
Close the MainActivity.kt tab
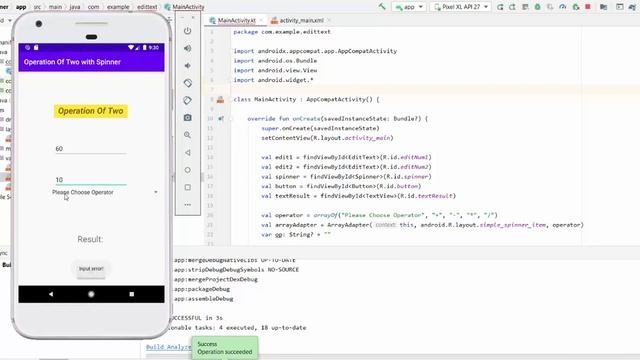[x=261, y=20]
